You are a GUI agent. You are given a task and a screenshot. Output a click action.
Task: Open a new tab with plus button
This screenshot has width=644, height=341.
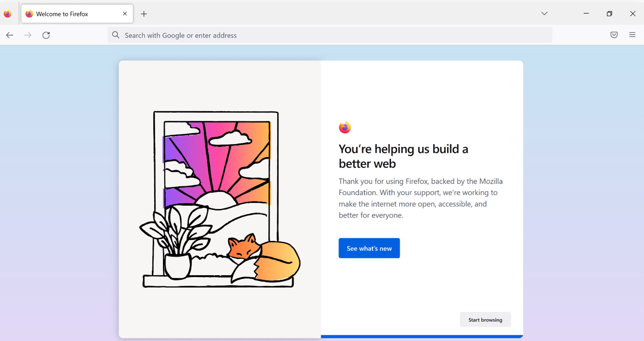(x=144, y=14)
